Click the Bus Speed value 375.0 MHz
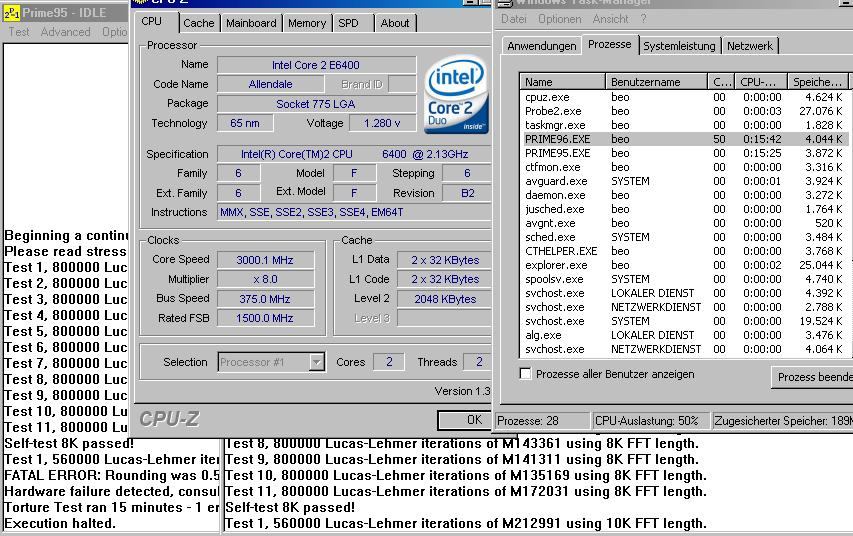This screenshot has height=536, width=853. [265, 299]
